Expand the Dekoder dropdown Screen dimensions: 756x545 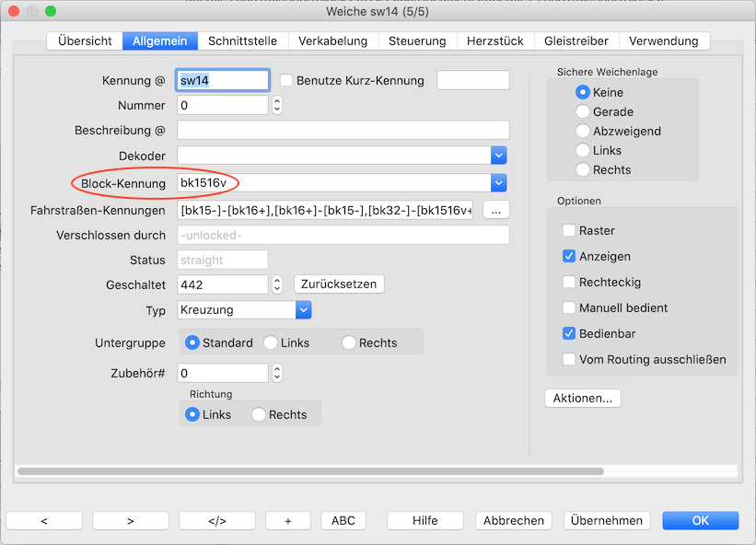pyautogui.click(x=499, y=156)
